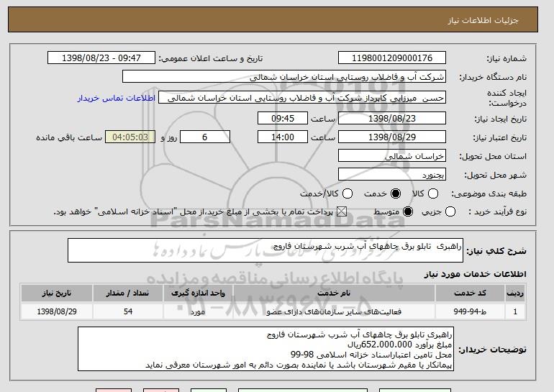Click the شهر محل تحویل field بجنورد

click(x=392, y=175)
